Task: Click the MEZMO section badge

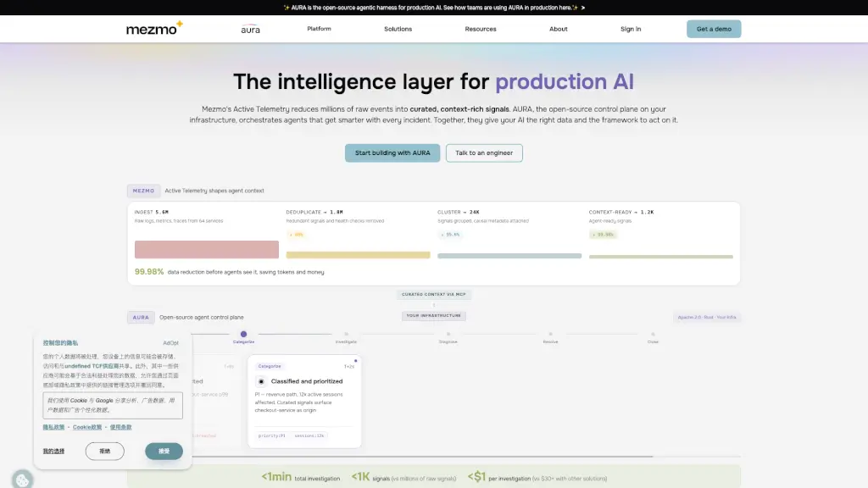Action: coord(143,191)
